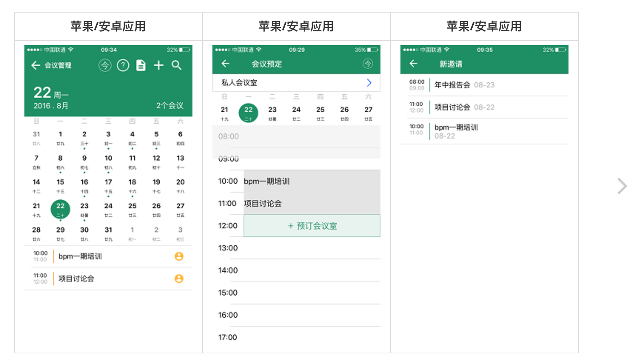Select day 21 in 会议预定 week strip
Screen dimensions: 644x363
click(225, 113)
